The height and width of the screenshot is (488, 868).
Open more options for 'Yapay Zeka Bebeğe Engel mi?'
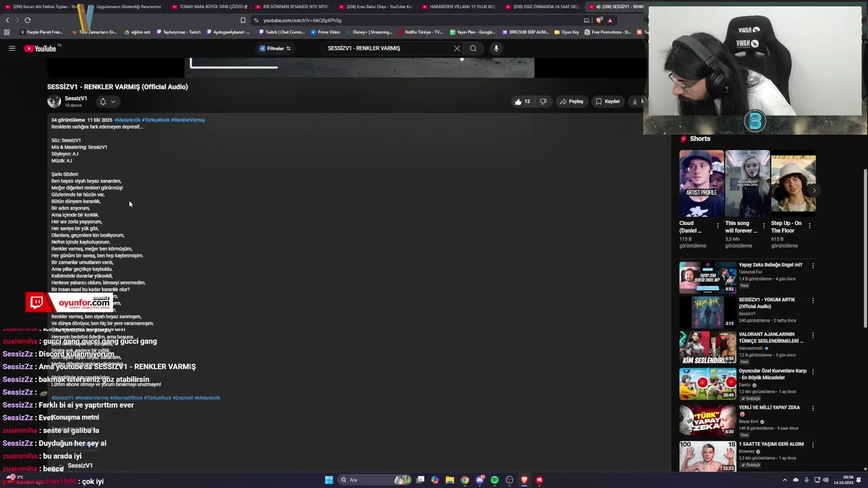[x=812, y=266]
